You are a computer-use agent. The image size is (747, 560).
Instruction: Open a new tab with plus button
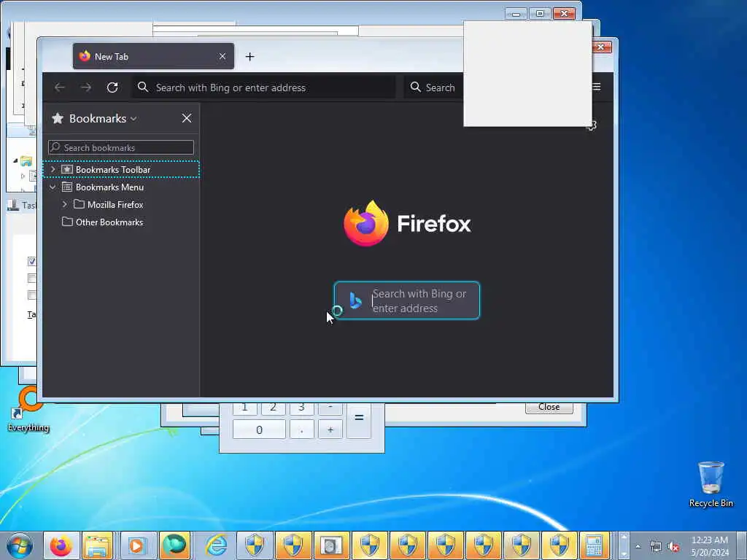coord(249,57)
